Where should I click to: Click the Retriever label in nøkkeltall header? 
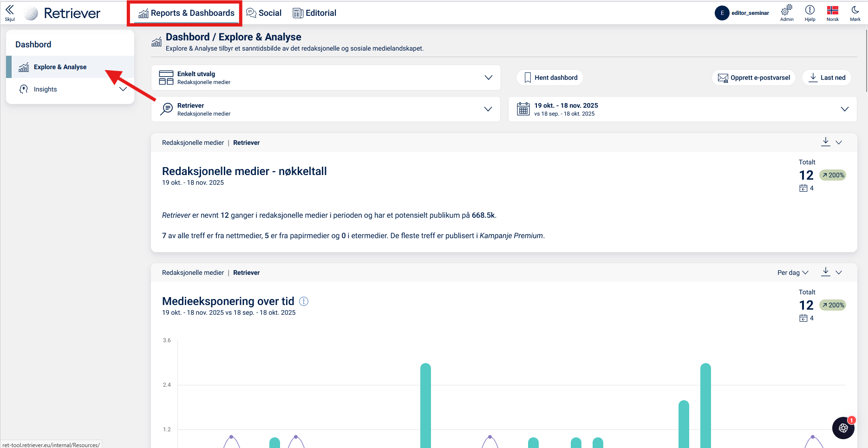point(246,143)
